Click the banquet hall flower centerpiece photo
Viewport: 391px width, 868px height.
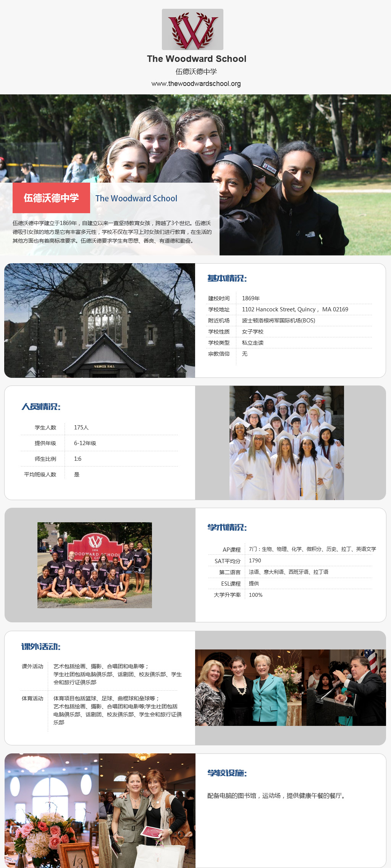click(52, 811)
